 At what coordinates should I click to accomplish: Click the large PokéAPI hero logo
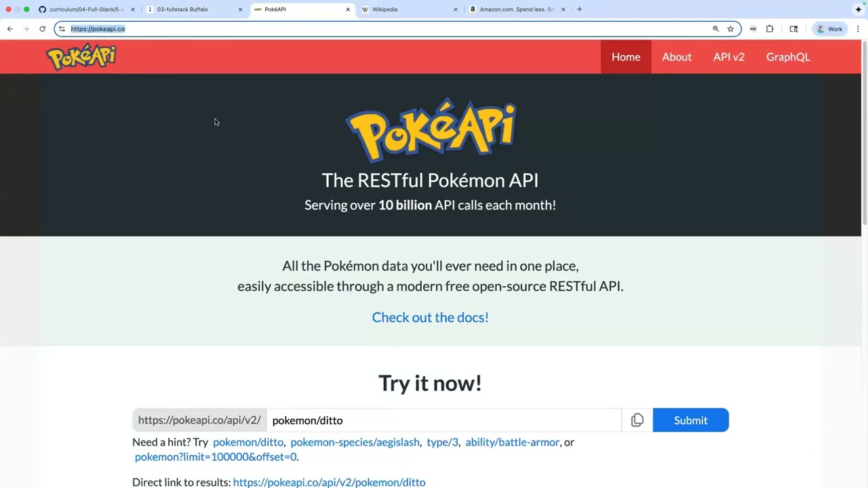[431, 131]
